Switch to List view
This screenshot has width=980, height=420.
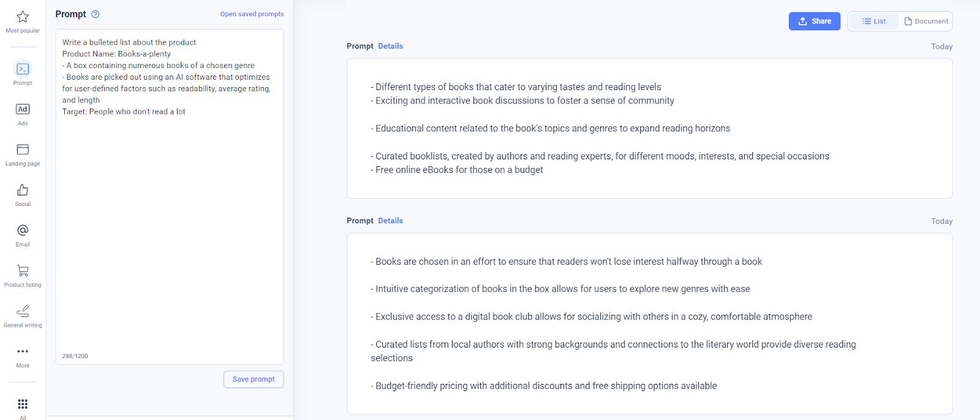pos(874,21)
